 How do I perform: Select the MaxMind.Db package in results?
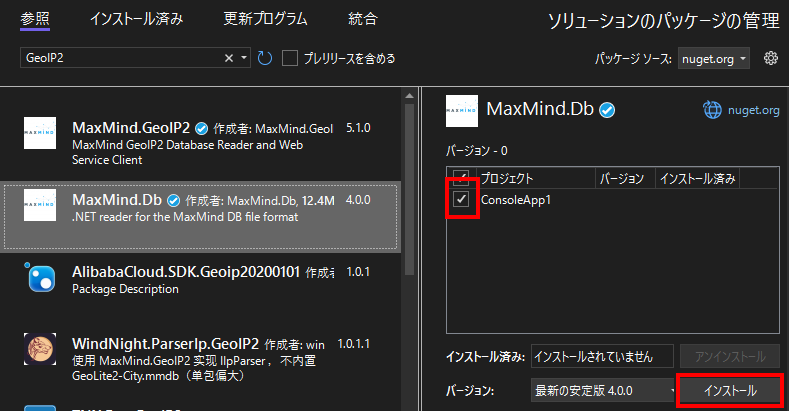click(200, 216)
